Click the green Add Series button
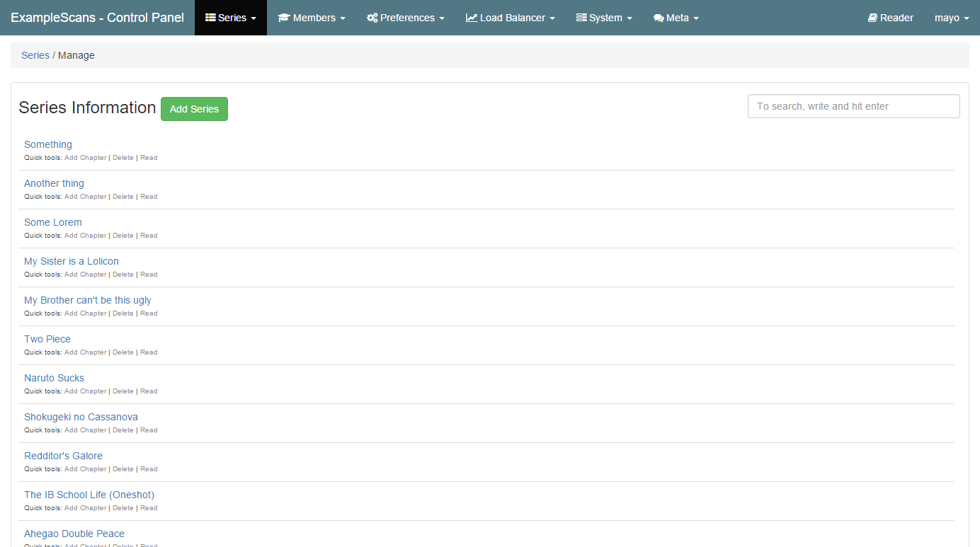 pos(194,109)
